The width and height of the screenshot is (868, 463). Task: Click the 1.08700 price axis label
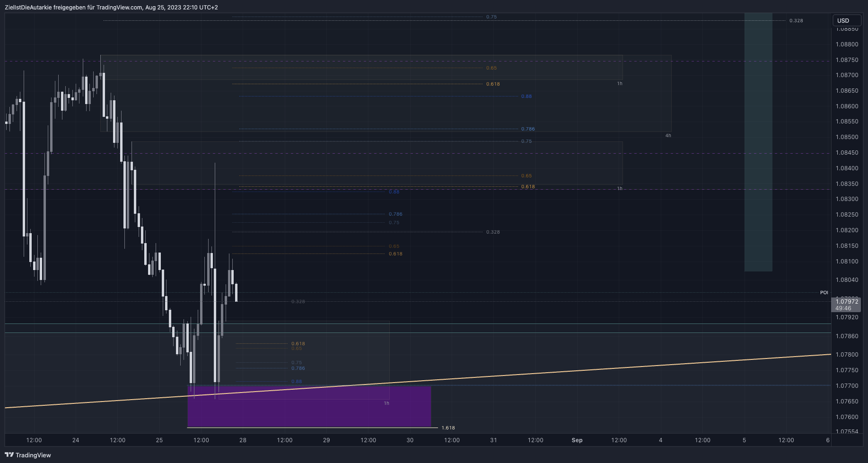tap(847, 75)
